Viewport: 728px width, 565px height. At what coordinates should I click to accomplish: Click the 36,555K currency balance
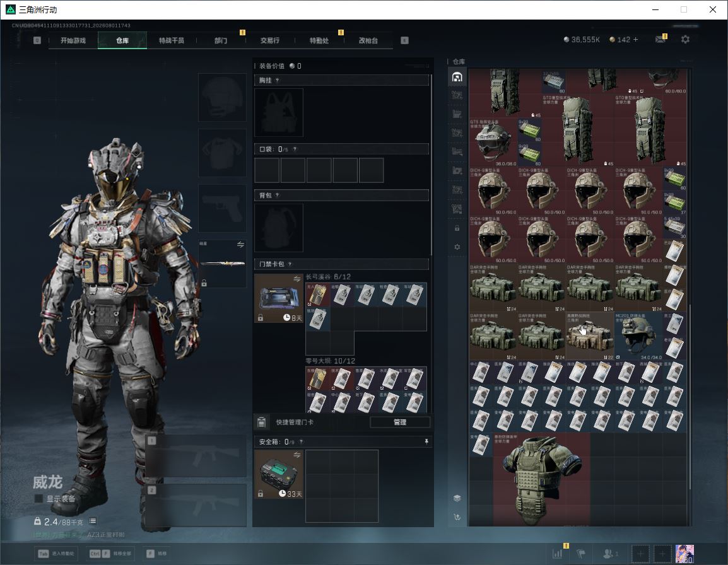pyautogui.click(x=581, y=40)
